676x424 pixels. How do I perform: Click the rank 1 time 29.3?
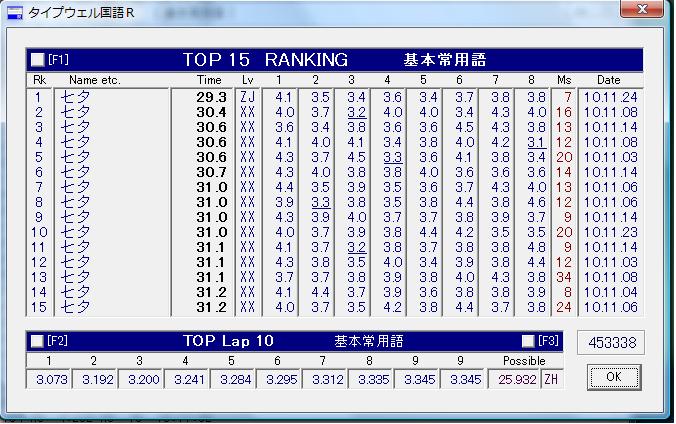coord(211,97)
